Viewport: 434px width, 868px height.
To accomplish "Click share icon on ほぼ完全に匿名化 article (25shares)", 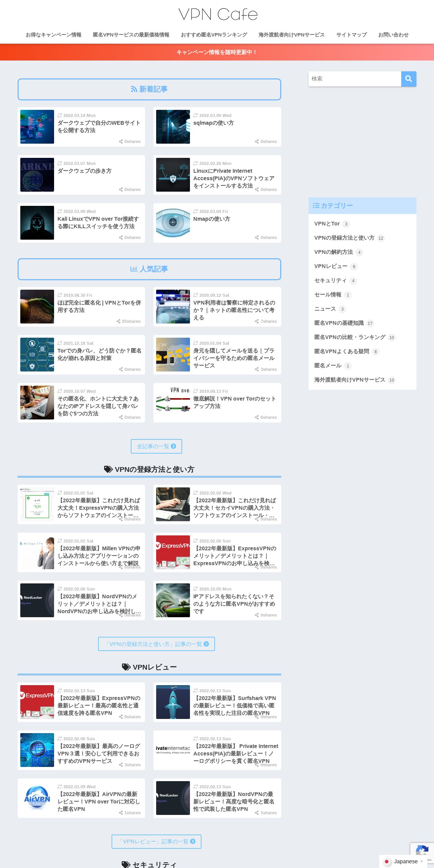I will click(x=119, y=321).
